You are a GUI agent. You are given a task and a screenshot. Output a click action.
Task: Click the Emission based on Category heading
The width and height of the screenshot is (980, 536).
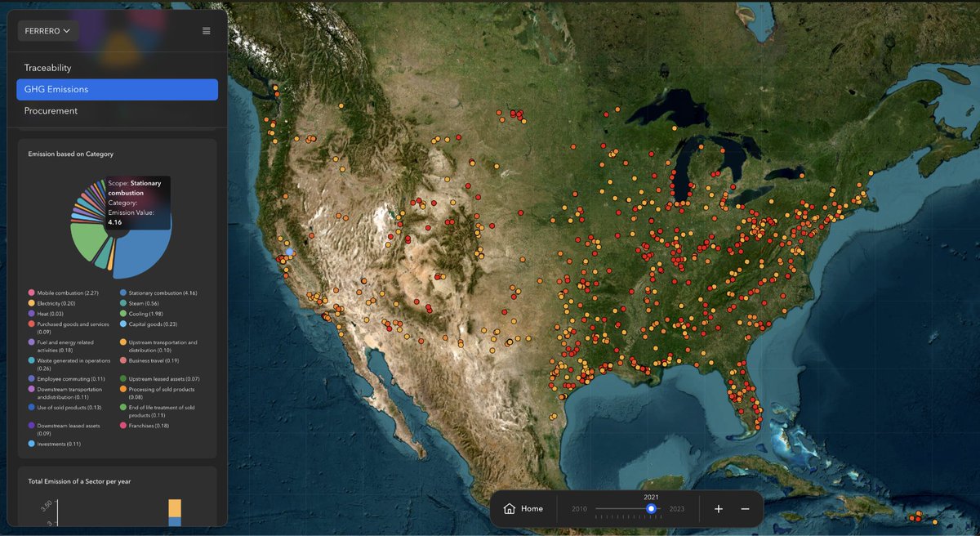(x=70, y=154)
